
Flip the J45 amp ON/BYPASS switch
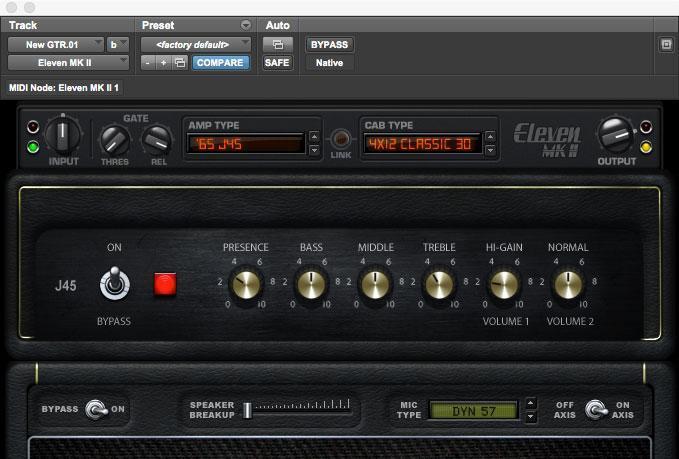pos(112,285)
